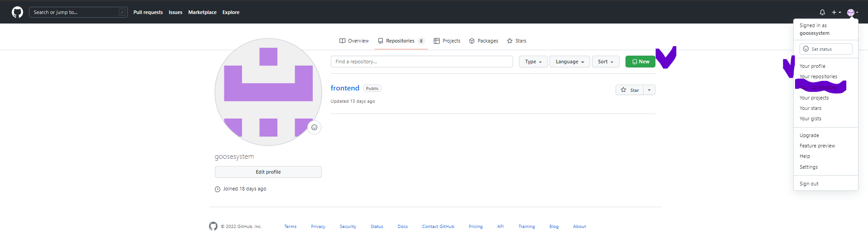Viewport: 868px width, 242px height.
Task: Open the Docs footer link
Action: (402, 227)
